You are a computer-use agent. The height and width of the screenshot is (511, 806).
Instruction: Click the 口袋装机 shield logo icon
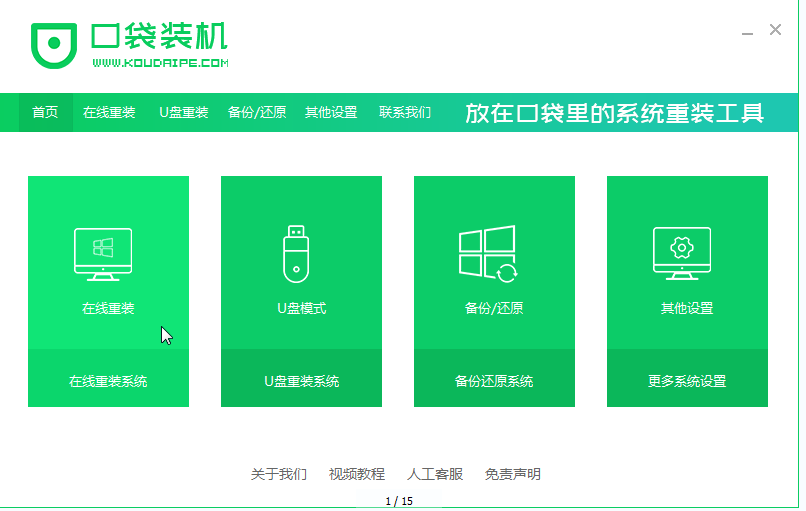[54, 45]
